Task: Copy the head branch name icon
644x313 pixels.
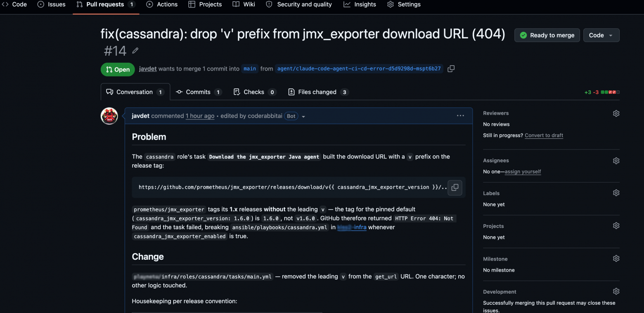Action: (x=451, y=69)
